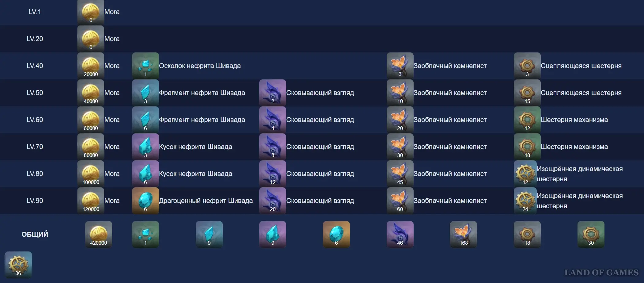Screen dimensions: 644x283
Task: Select the 60000 Mora icon in LV.60 row
Action: point(91,120)
